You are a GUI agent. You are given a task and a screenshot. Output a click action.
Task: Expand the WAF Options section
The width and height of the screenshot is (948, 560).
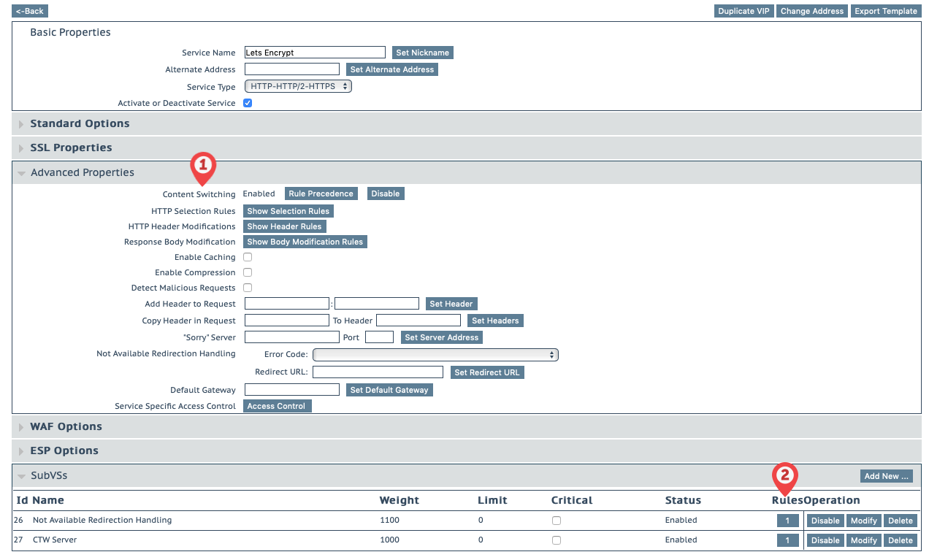pos(66,426)
